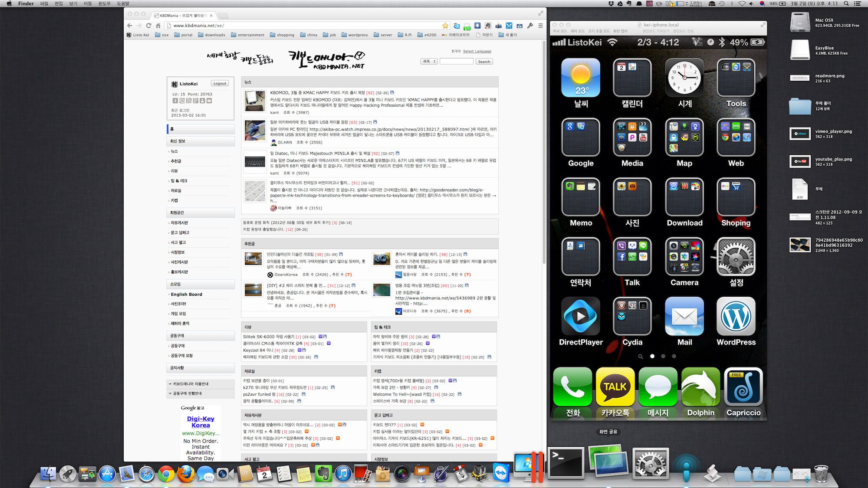Click the Google Translate extension icon in Chrome
The image size is (868, 488).
coord(457,26)
